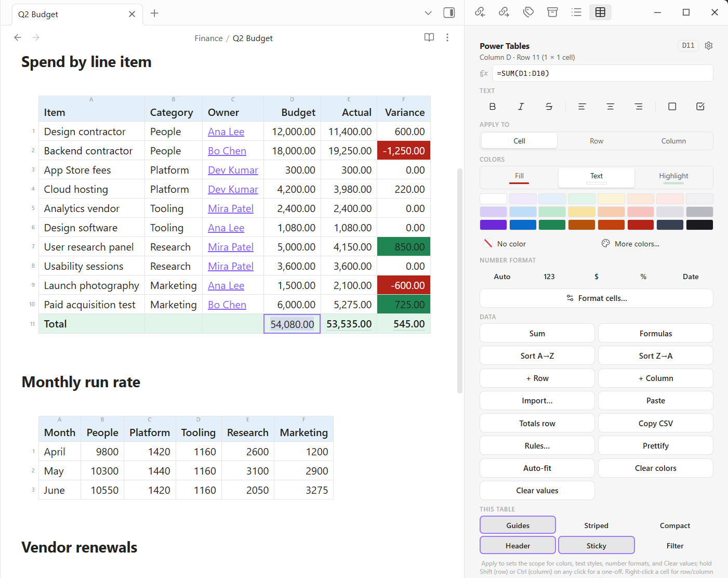Switch colors mode to Text

pyautogui.click(x=597, y=177)
